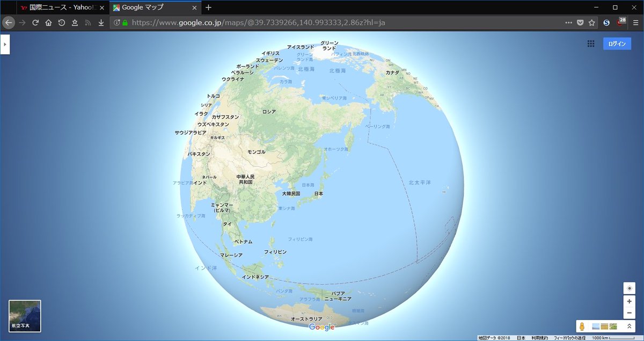Click the blue S extension icon
This screenshot has width=644, height=341.
coord(606,23)
